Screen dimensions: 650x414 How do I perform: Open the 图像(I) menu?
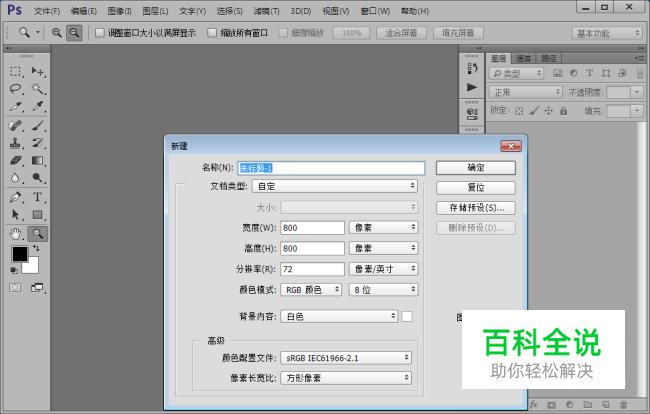[x=119, y=11]
